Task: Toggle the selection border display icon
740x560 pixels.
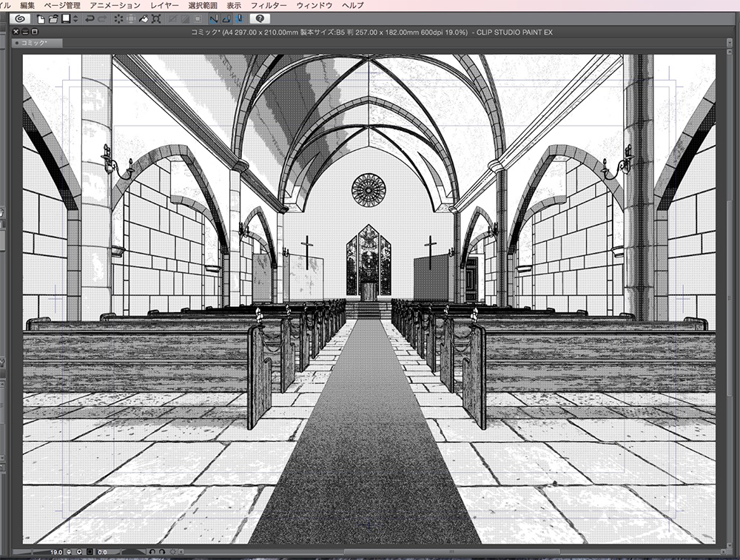Action: (198, 19)
